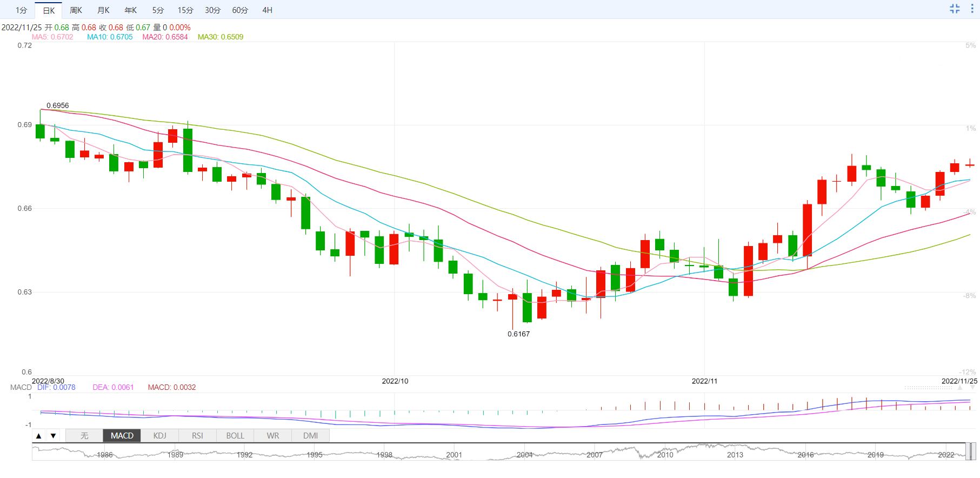Select the 60分 interval tab
This screenshot has width=980, height=478.
pos(240,10)
